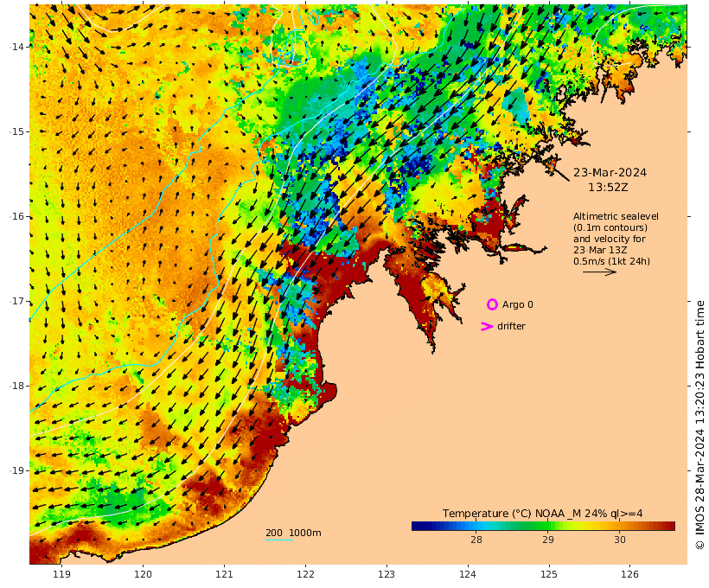
Task: Click the '23-Mar 13Z' caption line
Action: [x=600, y=250]
